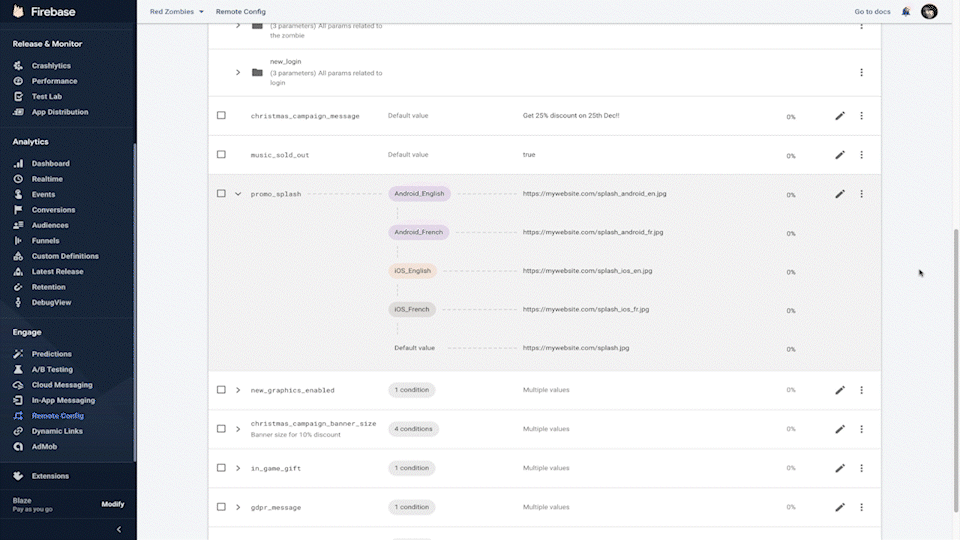This screenshot has width=960, height=540.
Task: Open three-dot menu for new_login group
Action: [861, 72]
